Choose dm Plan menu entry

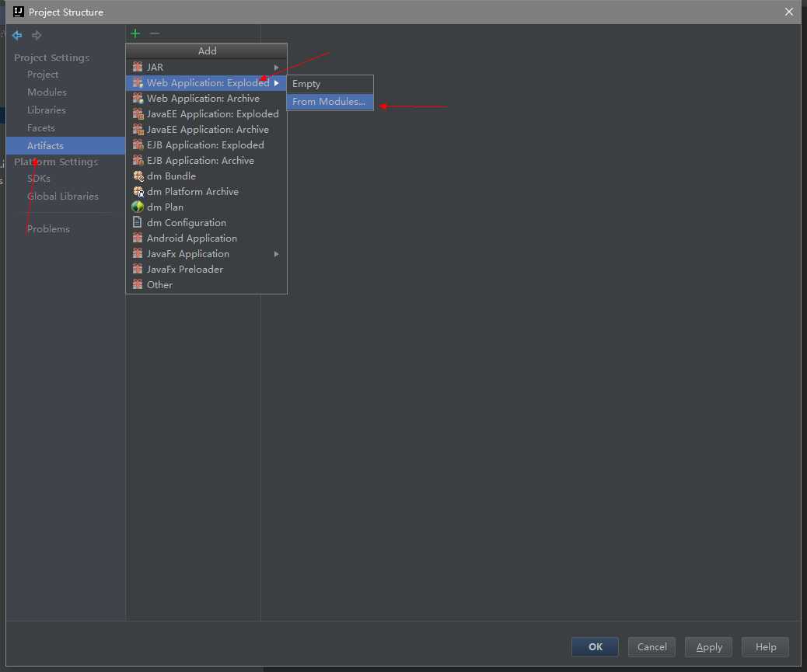click(206, 207)
